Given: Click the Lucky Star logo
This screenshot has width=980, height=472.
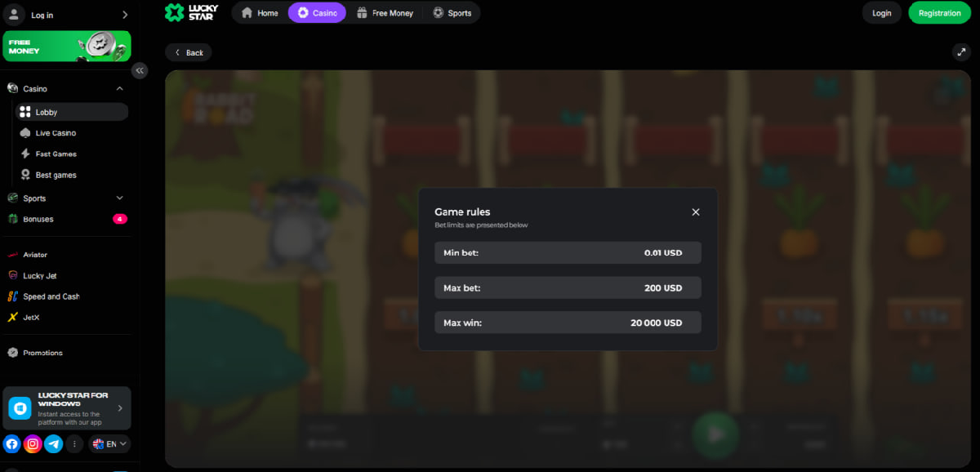Looking at the screenshot, I should (x=192, y=12).
